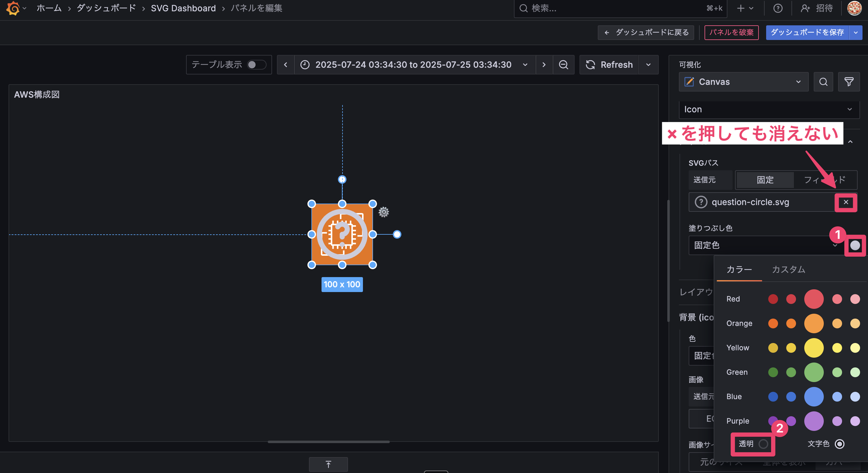Screen dimensions: 868x473
Task: Click the rotation handle above the element
Action: (342, 179)
